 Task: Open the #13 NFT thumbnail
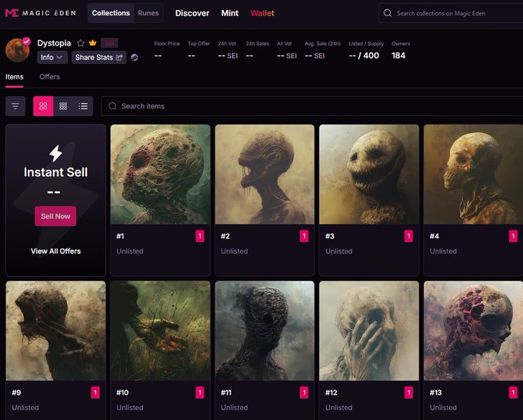pyautogui.click(x=473, y=331)
